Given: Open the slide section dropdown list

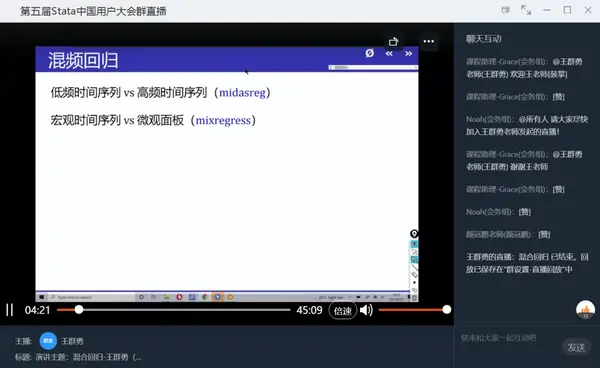Looking at the screenshot, I should coord(373,67).
